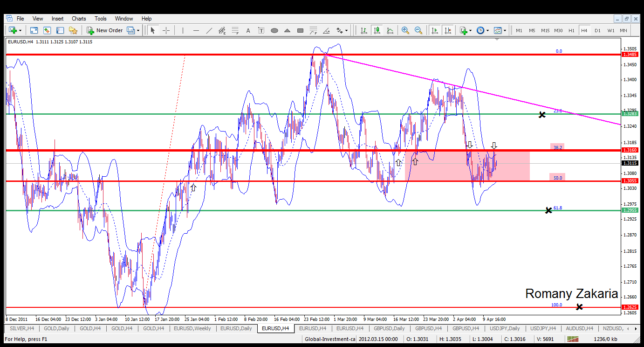Viewport: 644px width, 347px height.
Task: Select the H4 timeframe button
Action: (584, 30)
